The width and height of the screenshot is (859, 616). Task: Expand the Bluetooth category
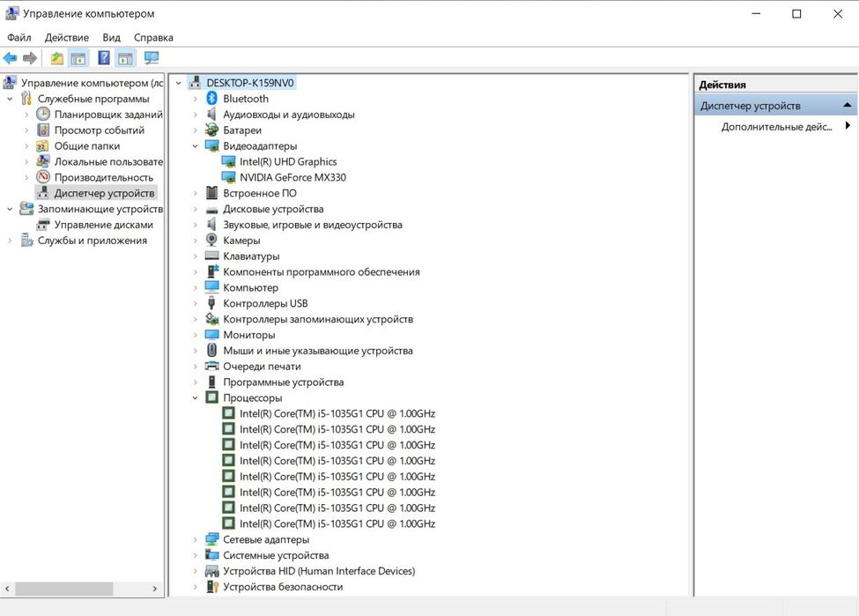pos(195,99)
